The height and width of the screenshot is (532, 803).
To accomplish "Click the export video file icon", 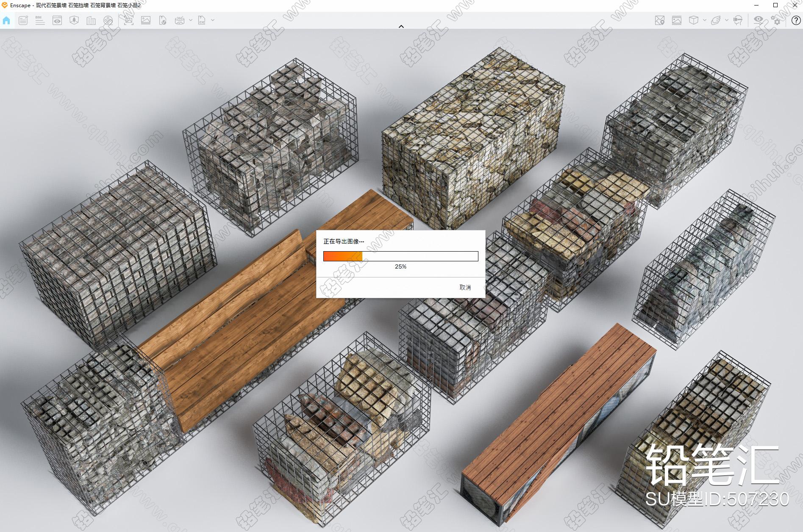I will tap(163, 20).
